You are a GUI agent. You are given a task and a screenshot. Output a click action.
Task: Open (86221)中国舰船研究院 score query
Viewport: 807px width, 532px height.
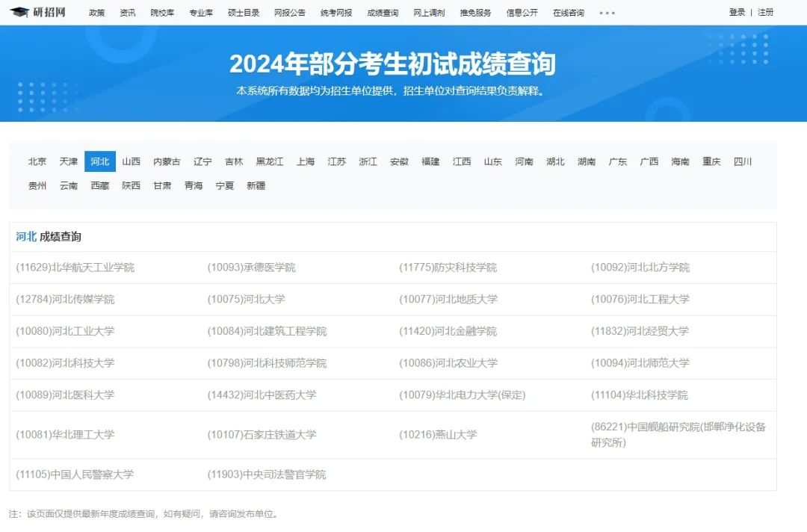678,435
